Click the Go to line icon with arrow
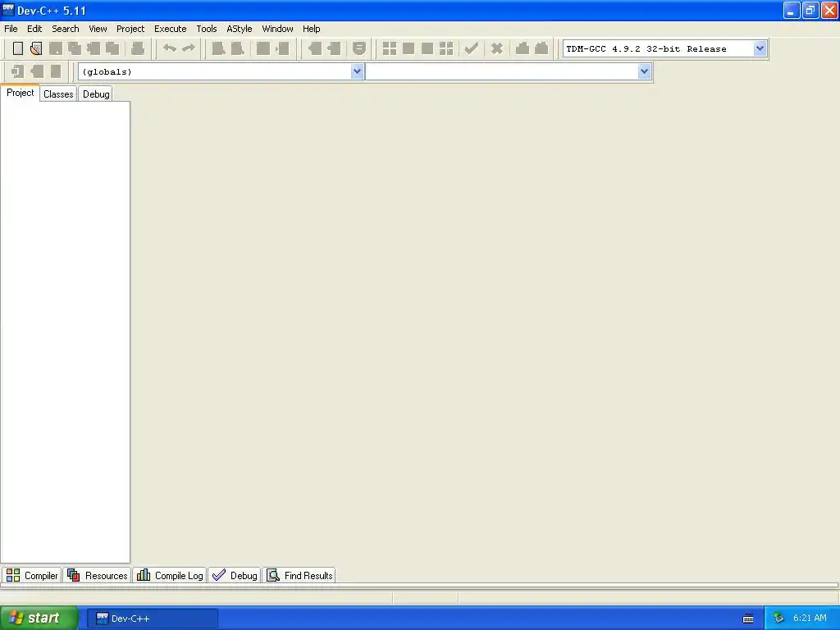This screenshot has height=630, width=840. click(x=282, y=48)
